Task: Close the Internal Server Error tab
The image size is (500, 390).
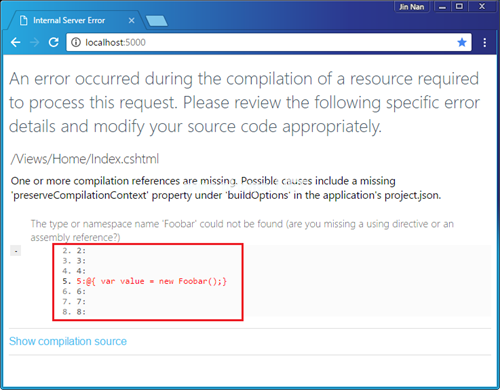Action: [x=132, y=21]
